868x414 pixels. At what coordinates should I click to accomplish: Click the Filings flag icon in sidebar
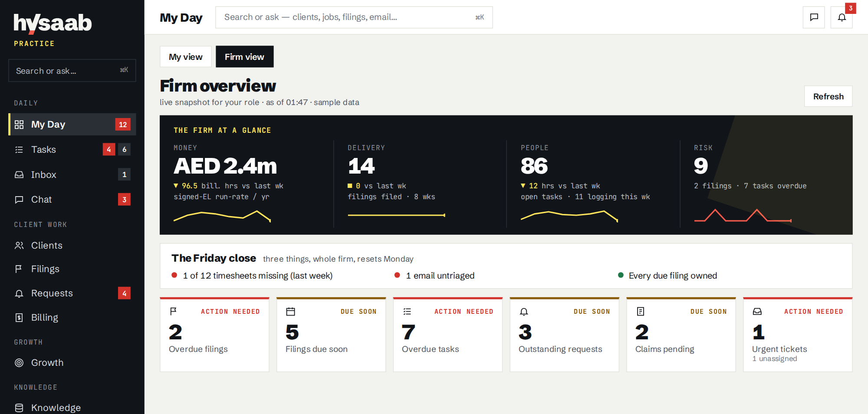[x=19, y=269]
